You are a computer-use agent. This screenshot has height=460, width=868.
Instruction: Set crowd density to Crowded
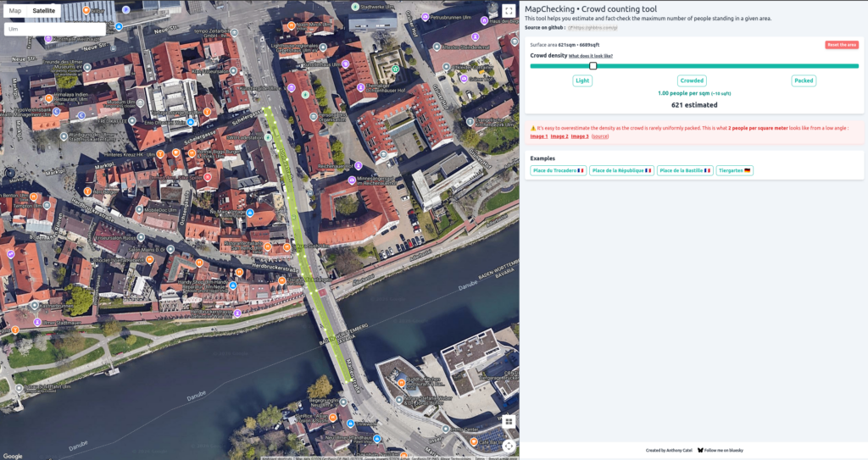[692, 81]
